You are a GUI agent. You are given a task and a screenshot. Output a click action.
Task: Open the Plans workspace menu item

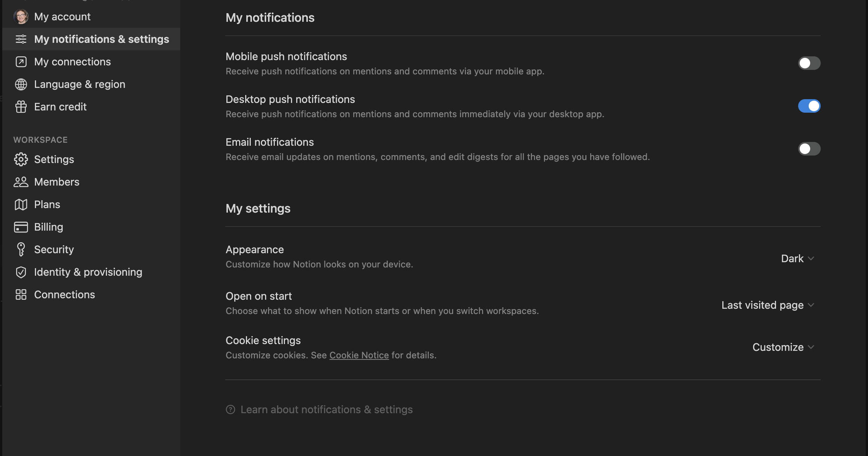tap(47, 204)
